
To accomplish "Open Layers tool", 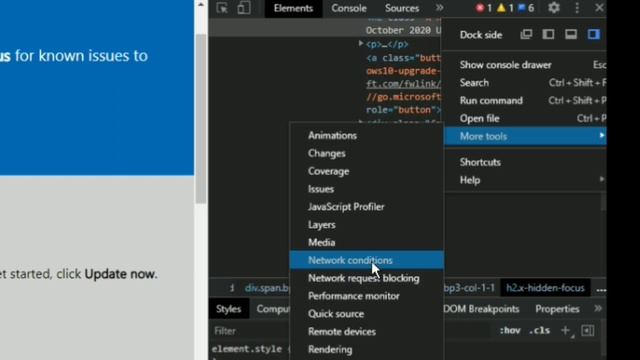I will [x=366, y=225].
